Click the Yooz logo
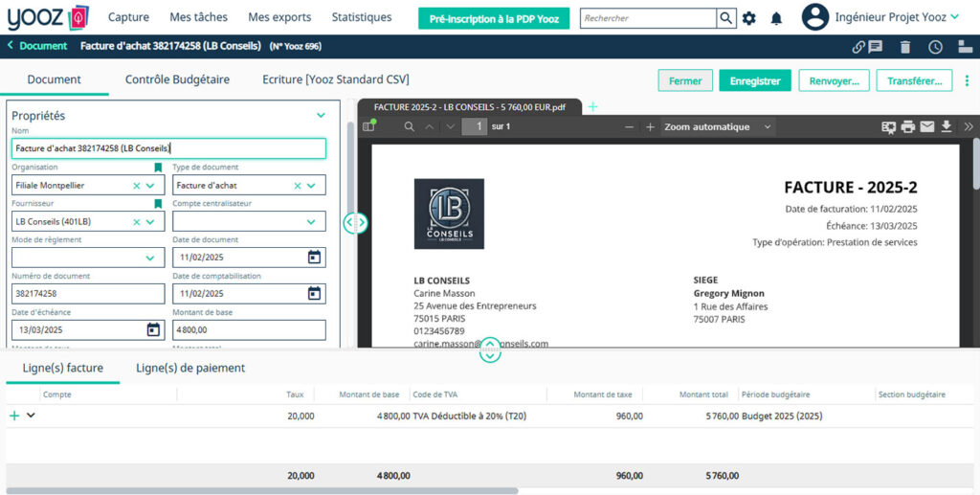 click(48, 17)
